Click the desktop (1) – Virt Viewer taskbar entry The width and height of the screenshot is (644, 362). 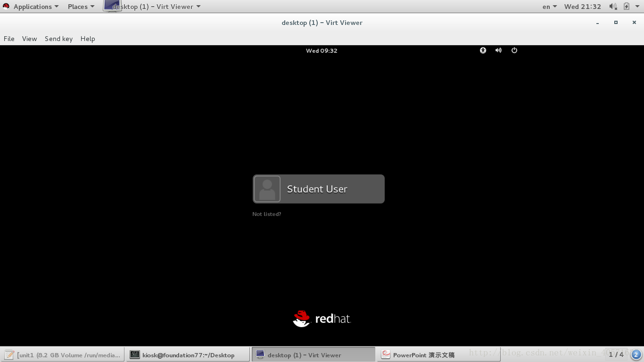tap(314, 355)
